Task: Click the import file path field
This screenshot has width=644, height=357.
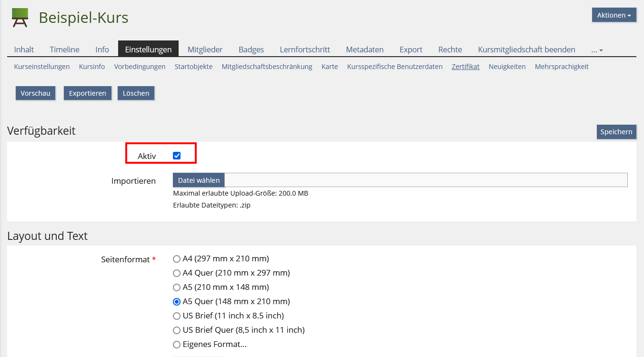Action: click(x=425, y=180)
